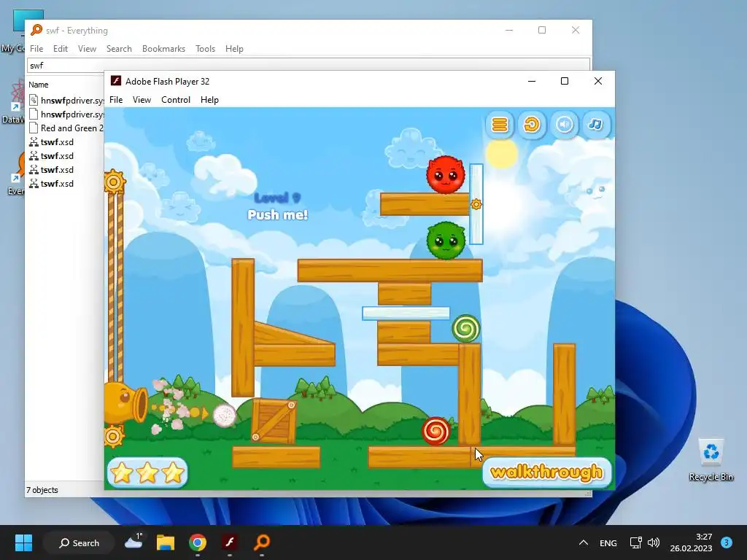
Task: Open Flash Player View menu
Action: (142, 99)
